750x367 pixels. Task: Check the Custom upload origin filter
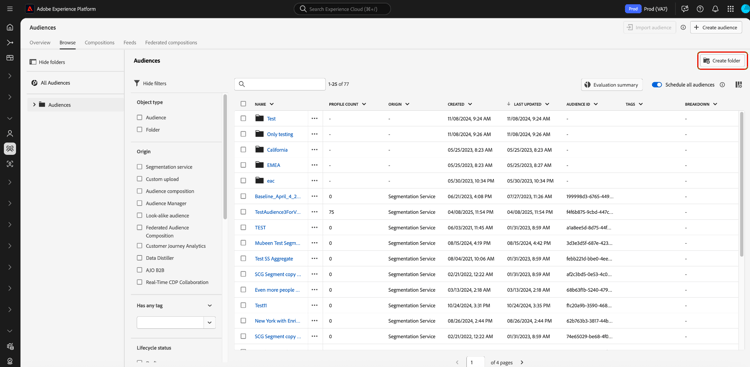coord(139,179)
